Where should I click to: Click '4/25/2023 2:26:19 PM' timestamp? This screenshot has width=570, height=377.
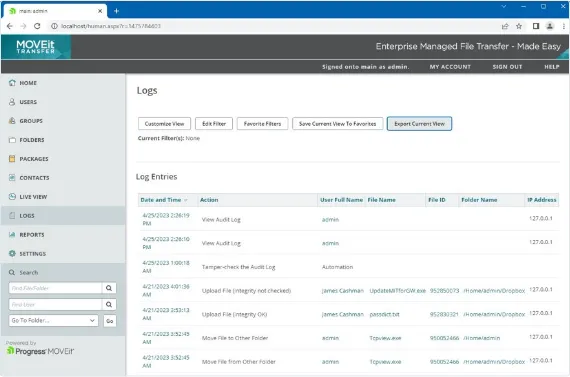tap(166, 219)
